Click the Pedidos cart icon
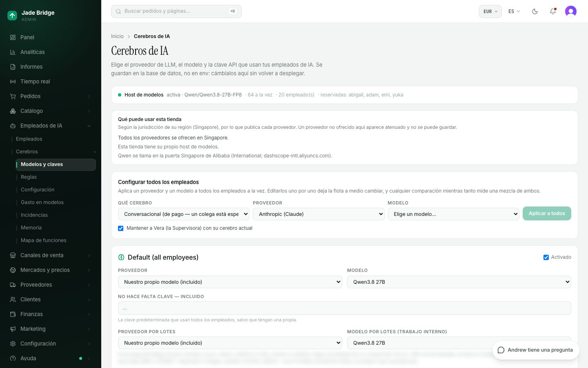Viewport: 588px width, 368px height. click(x=13, y=96)
